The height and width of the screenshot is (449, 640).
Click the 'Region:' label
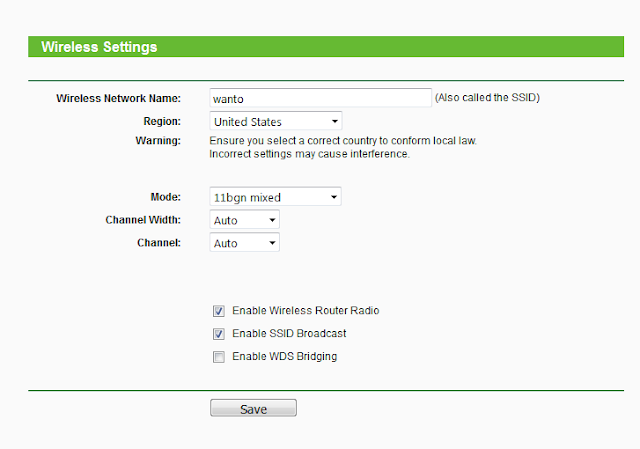(x=162, y=121)
